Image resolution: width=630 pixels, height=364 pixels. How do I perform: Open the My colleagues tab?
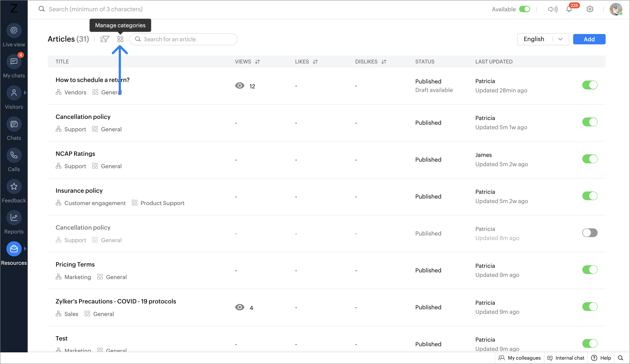(x=519, y=358)
